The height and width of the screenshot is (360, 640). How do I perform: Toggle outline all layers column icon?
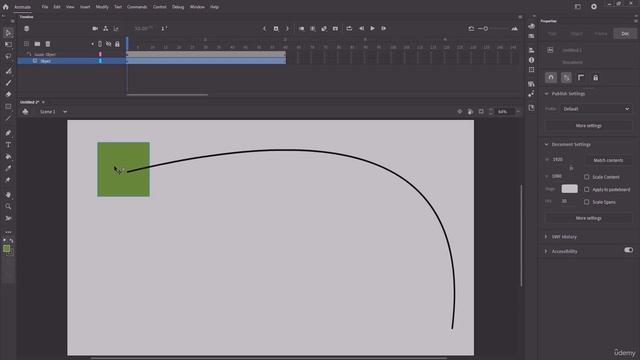(x=100, y=44)
